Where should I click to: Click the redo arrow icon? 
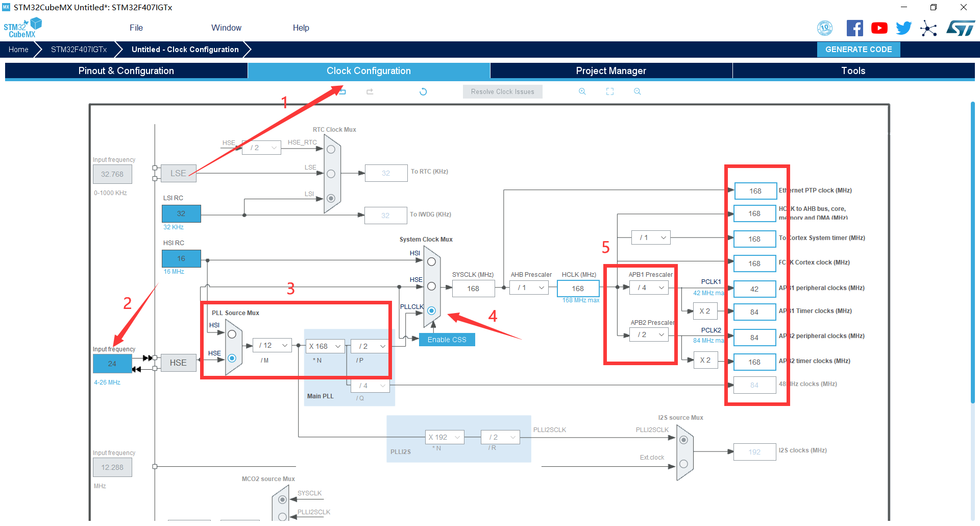[x=370, y=92]
